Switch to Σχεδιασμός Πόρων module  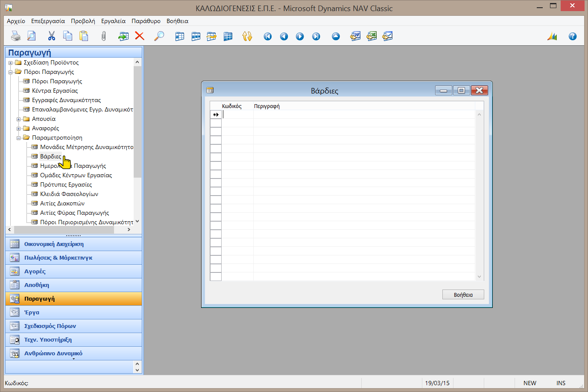tap(73, 326)
